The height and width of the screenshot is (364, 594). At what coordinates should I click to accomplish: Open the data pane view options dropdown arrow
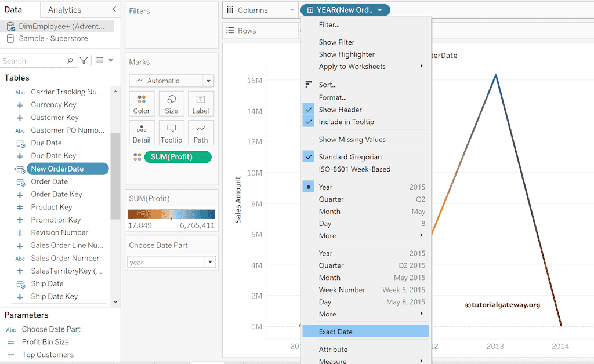(111, 60)
